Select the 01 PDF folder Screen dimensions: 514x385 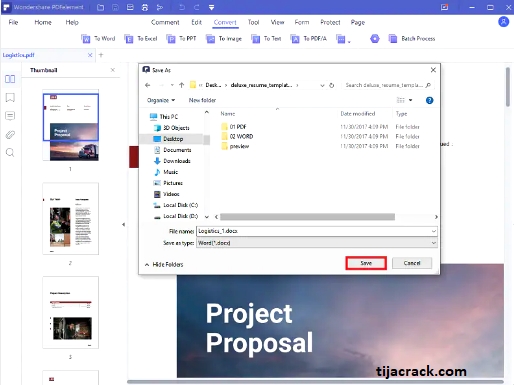click(234, 127)
